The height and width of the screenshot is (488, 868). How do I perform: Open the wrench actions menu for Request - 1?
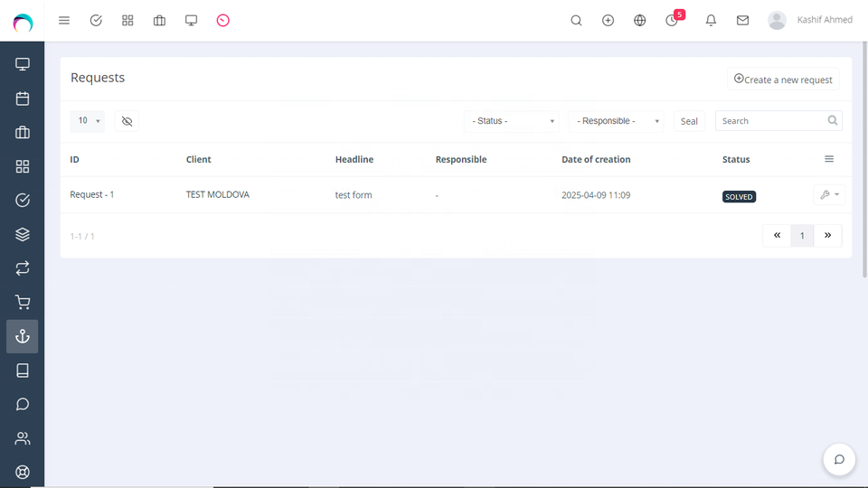(x=829, y=195)
